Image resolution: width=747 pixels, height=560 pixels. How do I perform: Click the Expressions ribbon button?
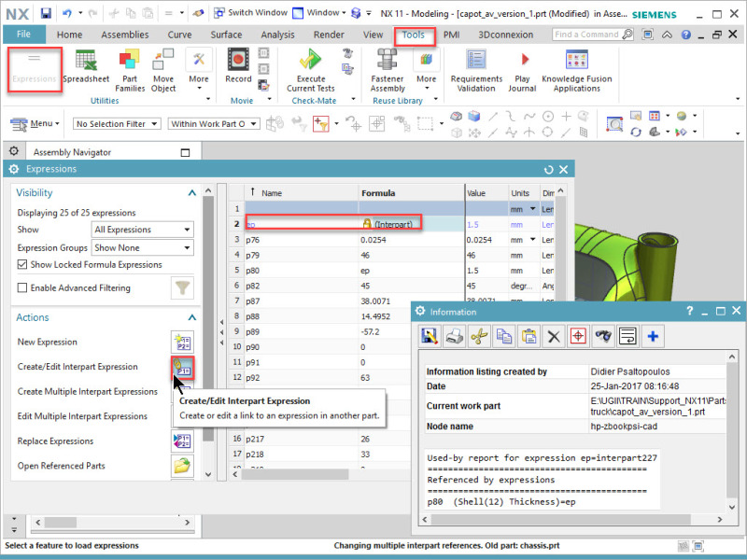pyautogui.click(x=35, y=69)
